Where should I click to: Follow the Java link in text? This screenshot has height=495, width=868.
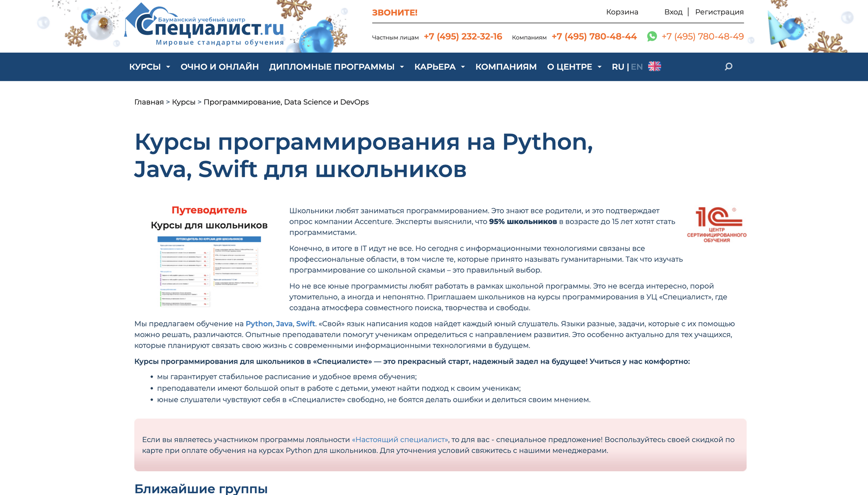click(284, 324)
